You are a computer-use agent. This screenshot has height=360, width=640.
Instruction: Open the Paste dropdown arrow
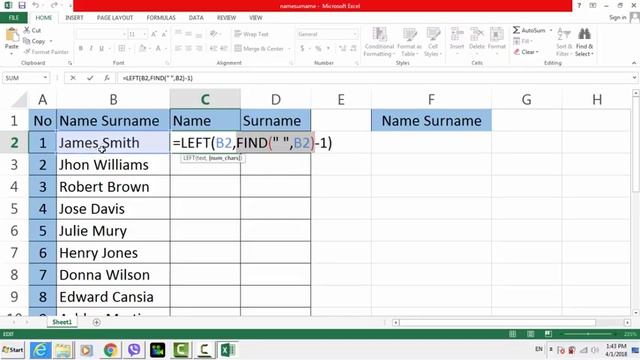(11, 53)
